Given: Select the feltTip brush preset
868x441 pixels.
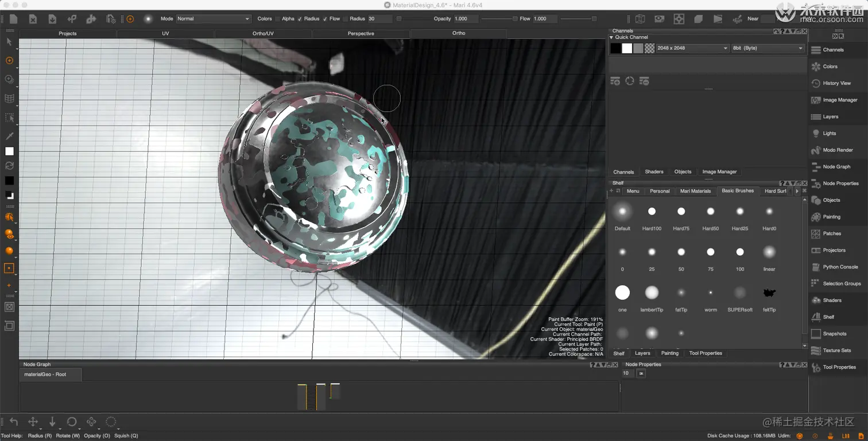Looking at the screenshot, I should (x=769, y=299).
